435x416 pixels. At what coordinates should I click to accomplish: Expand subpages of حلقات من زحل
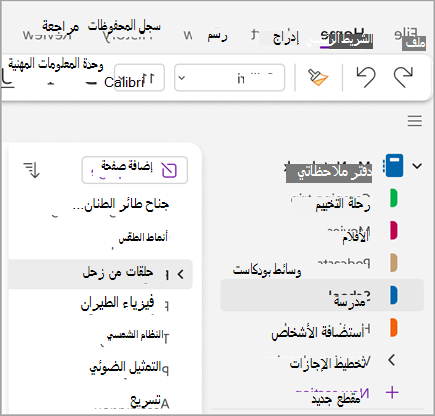(181, 274)
